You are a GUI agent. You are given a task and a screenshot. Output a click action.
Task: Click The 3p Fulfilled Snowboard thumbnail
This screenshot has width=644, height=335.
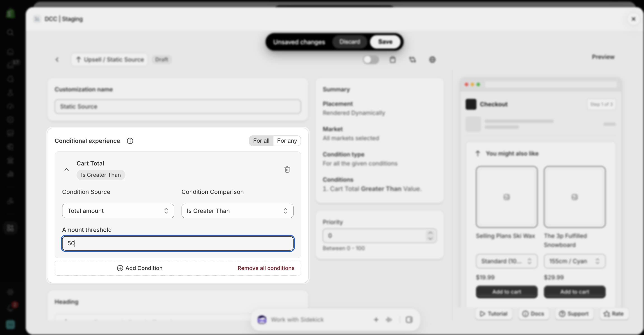tap(574, 197)
